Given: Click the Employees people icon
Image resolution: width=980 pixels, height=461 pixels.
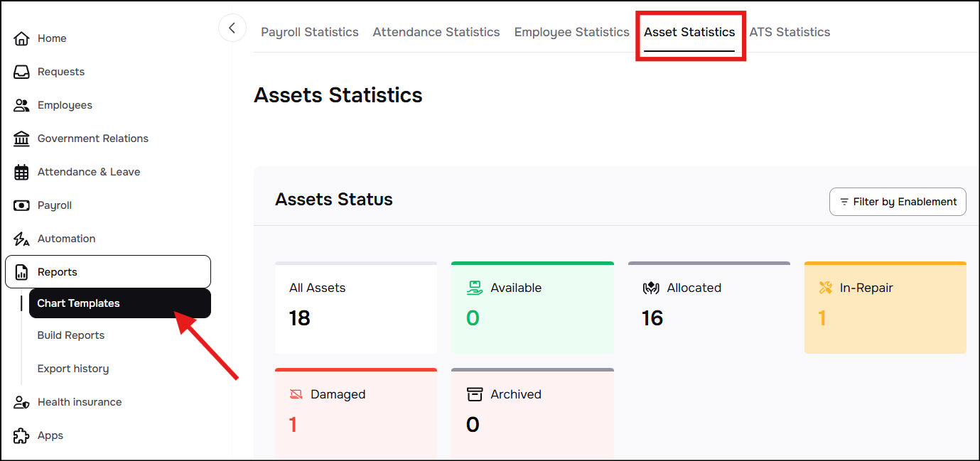Looking at the screenshot, I should [21, 105].
